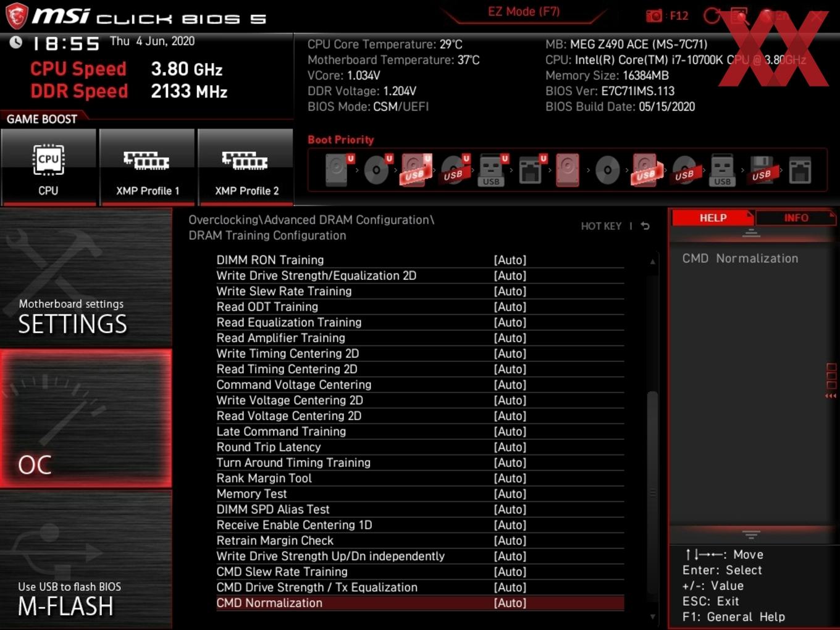840x630 pixels.
Task: Select the legacy USB key boot icon
Action: coord(722,170)
